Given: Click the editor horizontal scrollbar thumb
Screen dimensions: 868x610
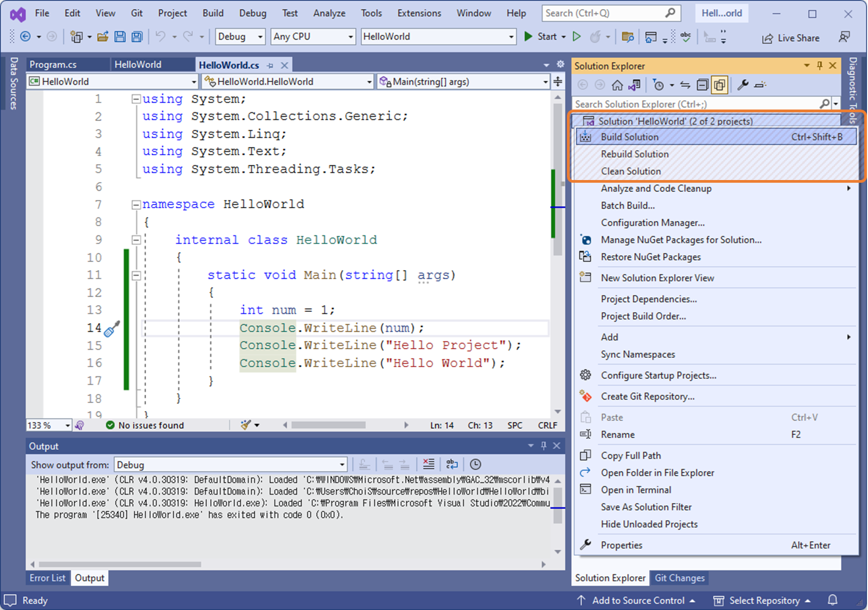Looking at the screenshot, I should (x=328, y=425).
